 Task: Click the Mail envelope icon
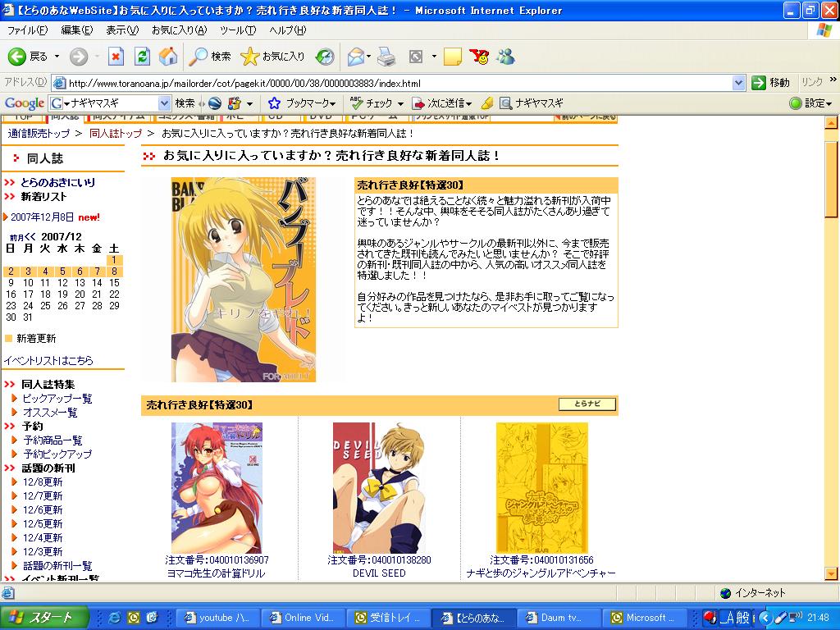[355, 57]
